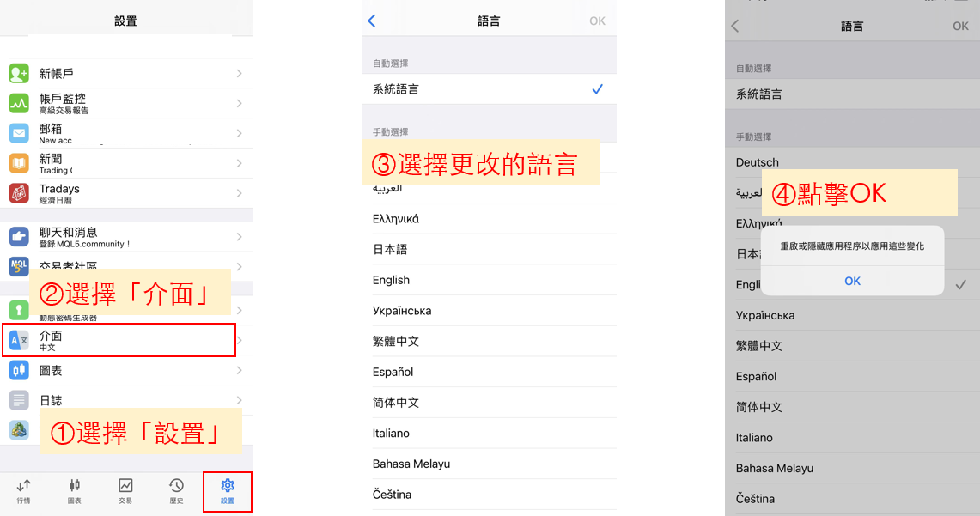Open the 新帳戶 row label
The image size is (980, 516).
pos(56,74)
